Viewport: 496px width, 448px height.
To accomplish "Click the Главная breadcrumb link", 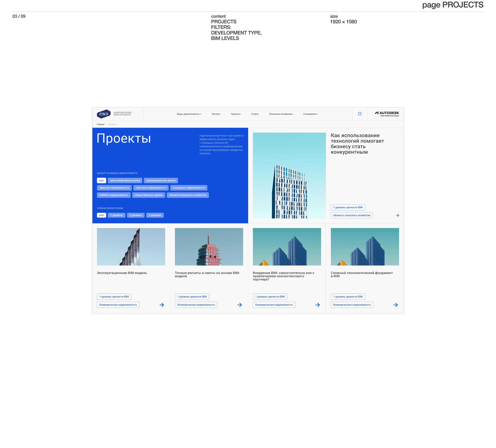I will click(x=100, y=124).
